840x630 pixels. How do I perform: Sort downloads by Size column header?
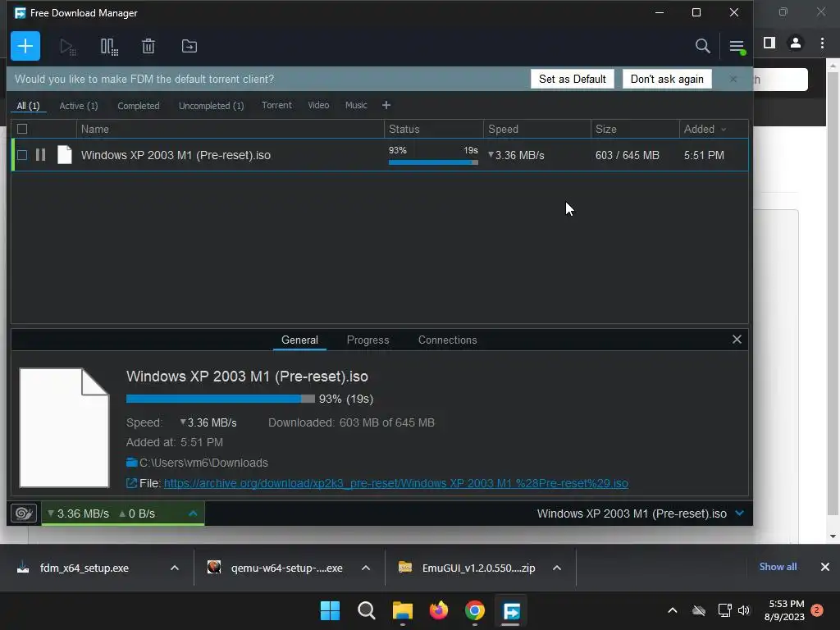(635, 129)
